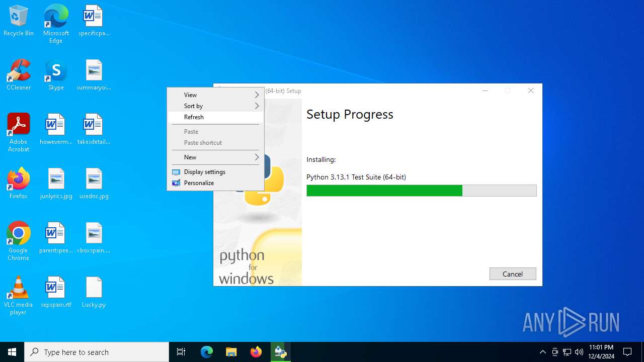Show hidden system tray icons

click(542, 352)
